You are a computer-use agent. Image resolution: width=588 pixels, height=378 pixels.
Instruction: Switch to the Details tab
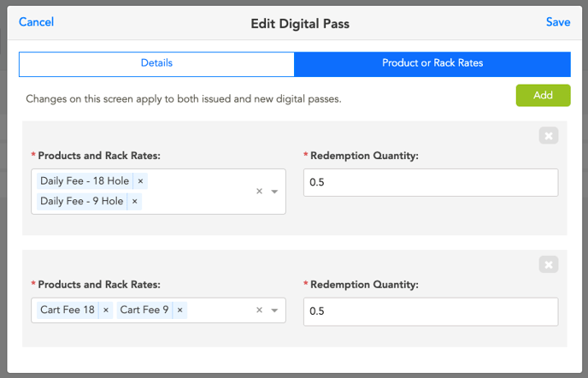pos(156,64)
